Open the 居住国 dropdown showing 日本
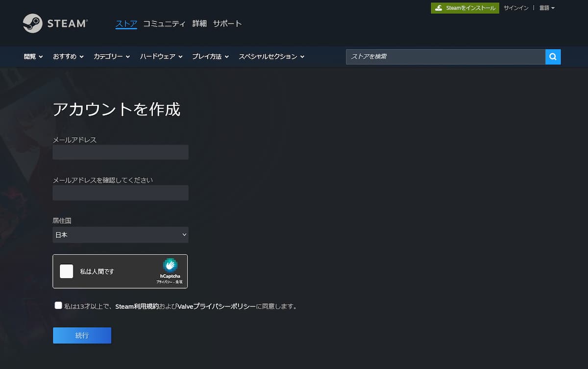The image size is (588, 369). tap(121, 235)
